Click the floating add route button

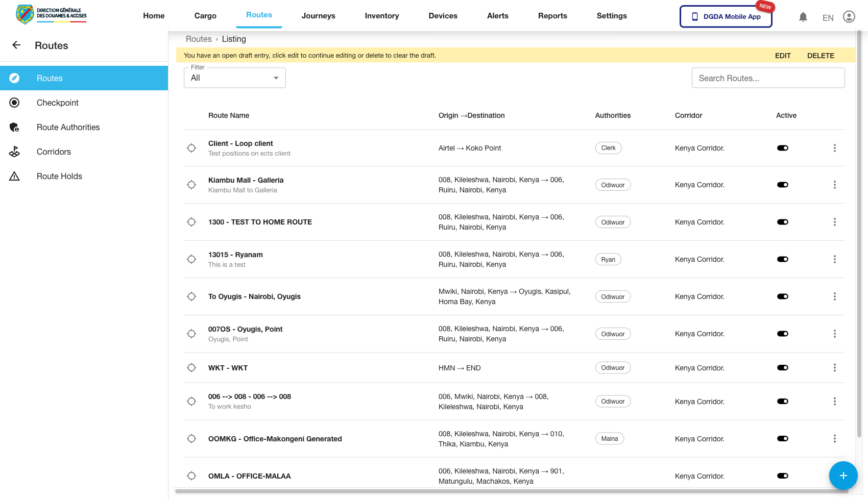coord(843,476)
